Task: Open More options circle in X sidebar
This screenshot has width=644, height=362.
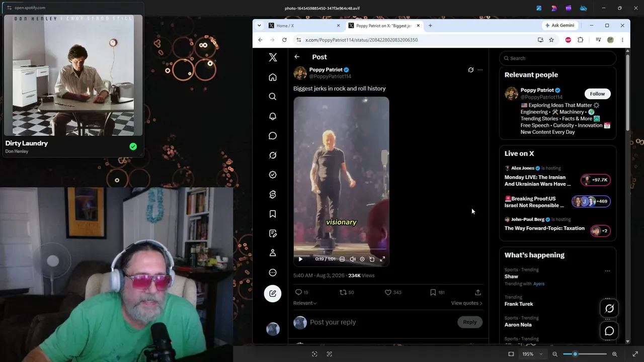Action: tap(273, 273)
